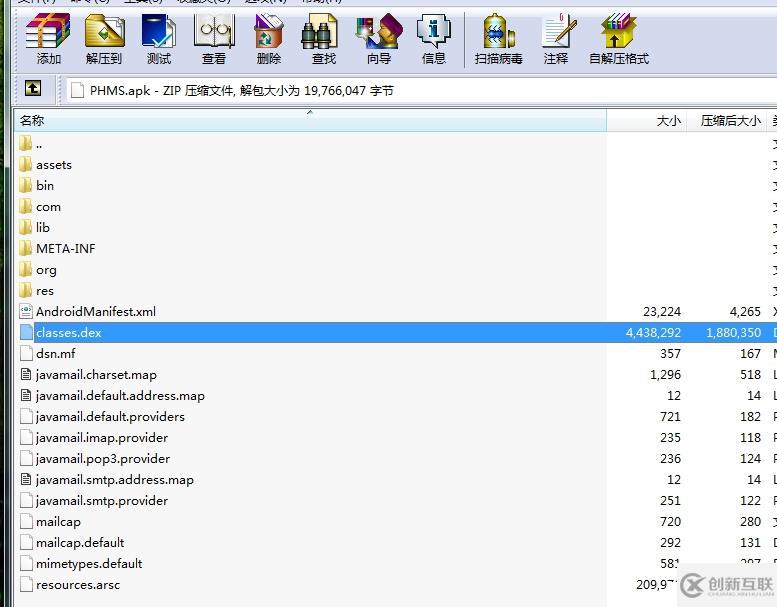Select the META-INF folder
The width and height of the screenshot is (777, 607).
click(x=65, y=248)
